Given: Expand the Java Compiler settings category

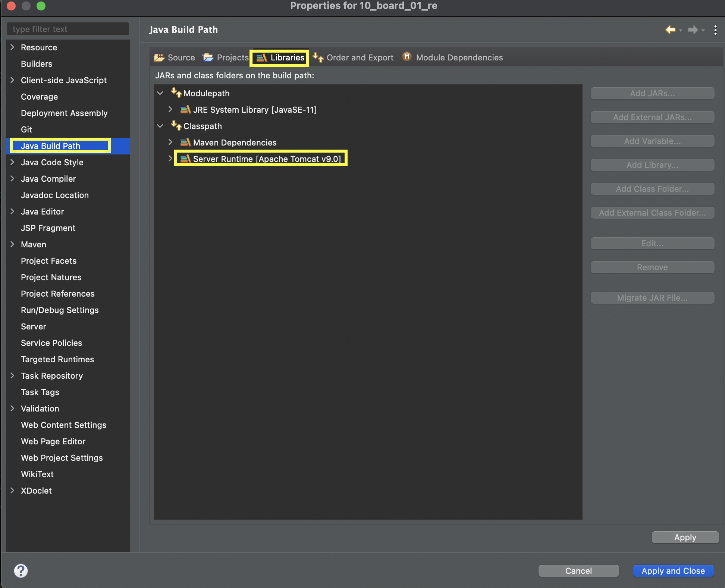Looking at the screenshot, I should [12, 179].
